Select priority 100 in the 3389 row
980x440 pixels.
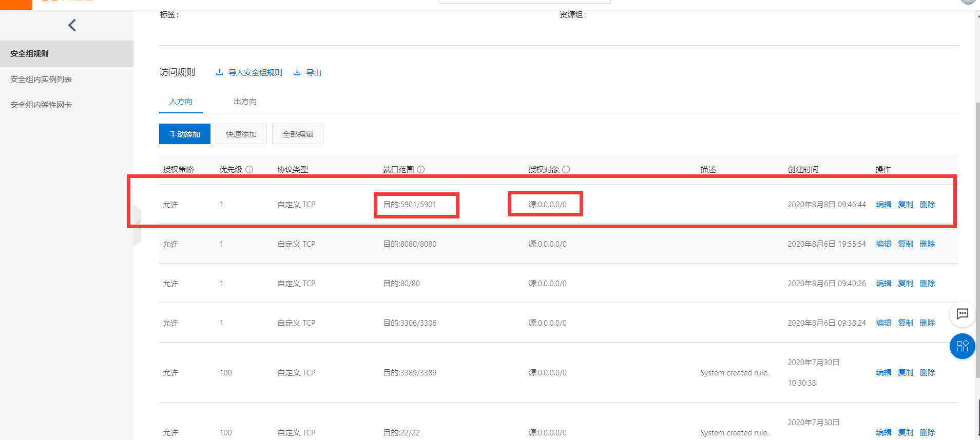[x=226, y=373]
